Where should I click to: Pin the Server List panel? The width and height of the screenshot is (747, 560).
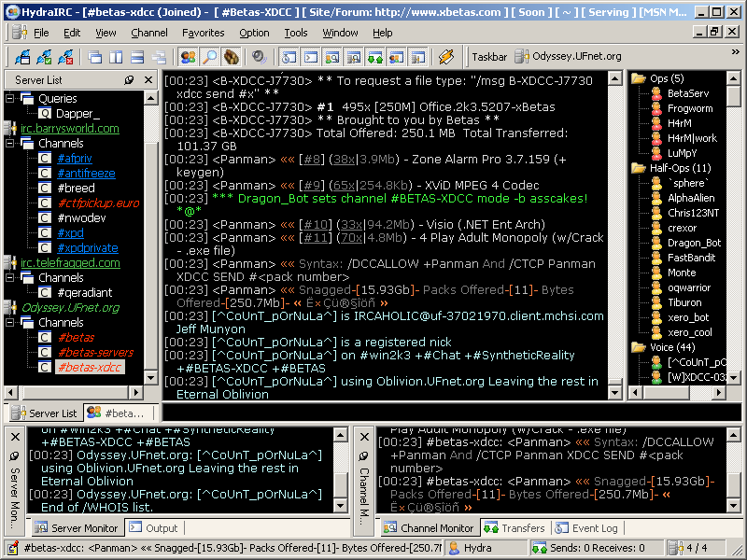(129, 80)
